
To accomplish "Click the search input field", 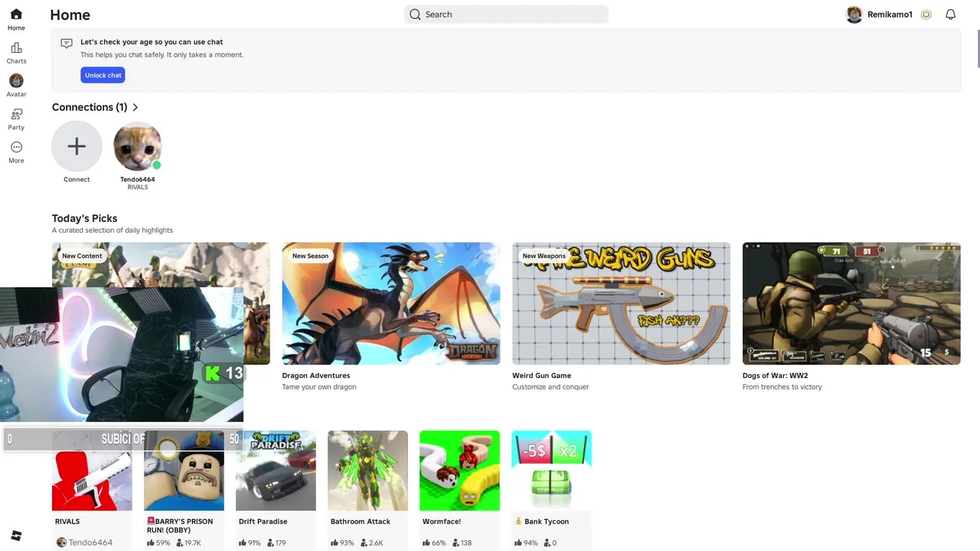I will (x=506, y=15).
